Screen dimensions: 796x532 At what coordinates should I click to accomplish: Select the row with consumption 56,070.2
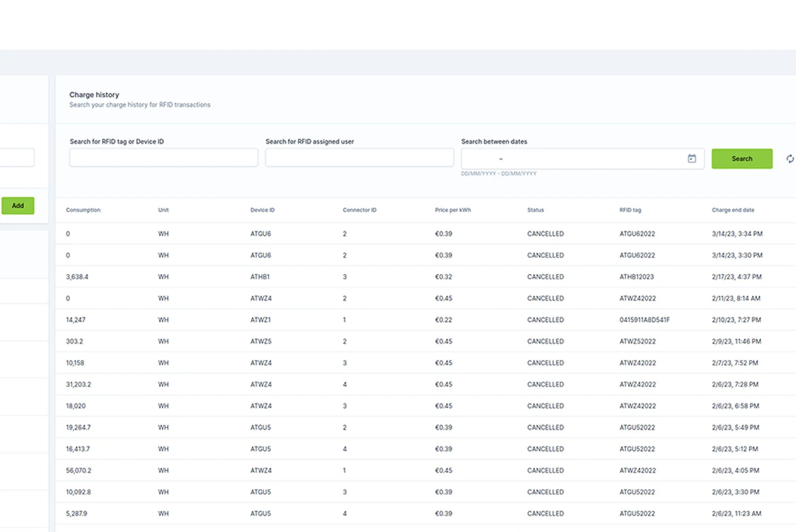pos(426,470)
